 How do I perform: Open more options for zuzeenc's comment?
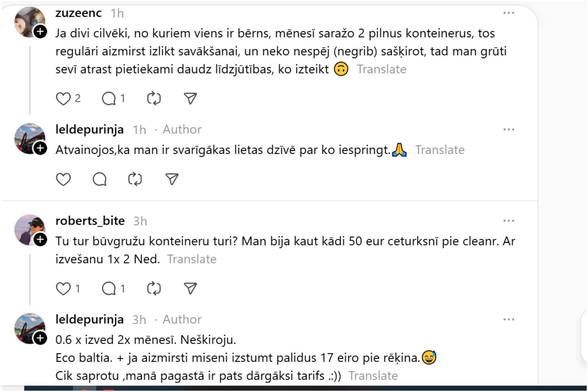[x=509, y=13]
